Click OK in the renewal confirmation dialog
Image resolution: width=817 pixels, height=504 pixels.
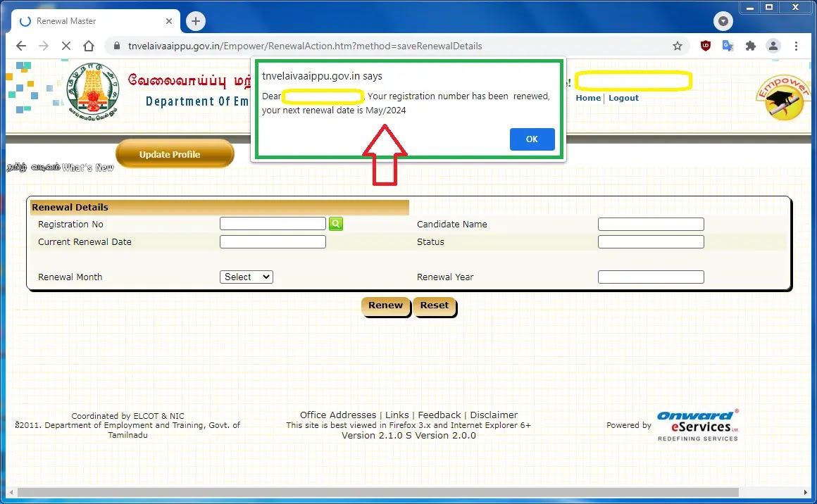pos(532,139)
